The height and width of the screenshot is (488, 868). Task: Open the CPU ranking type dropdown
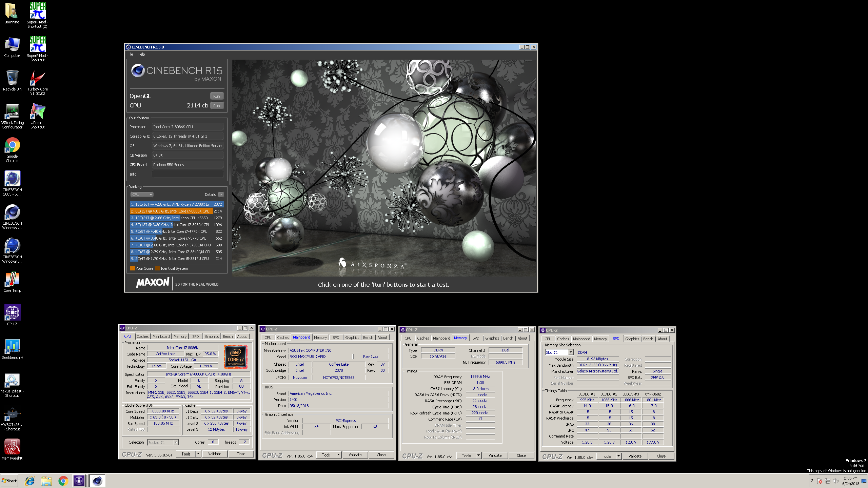coord(142,195)
